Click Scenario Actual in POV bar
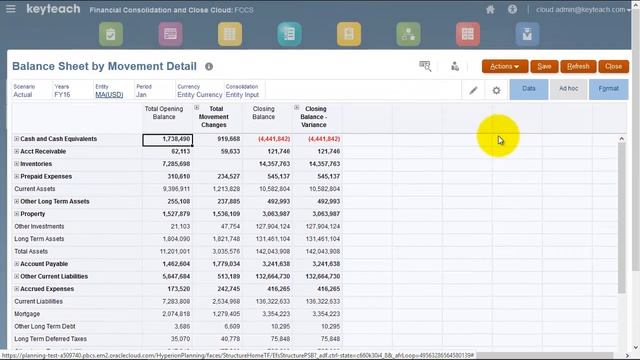 24,91
